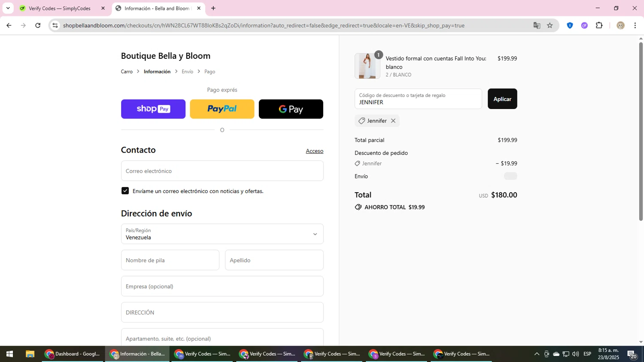644x362 pixels.
Task: Click the Google Translate icon
Action: (537, 25)
